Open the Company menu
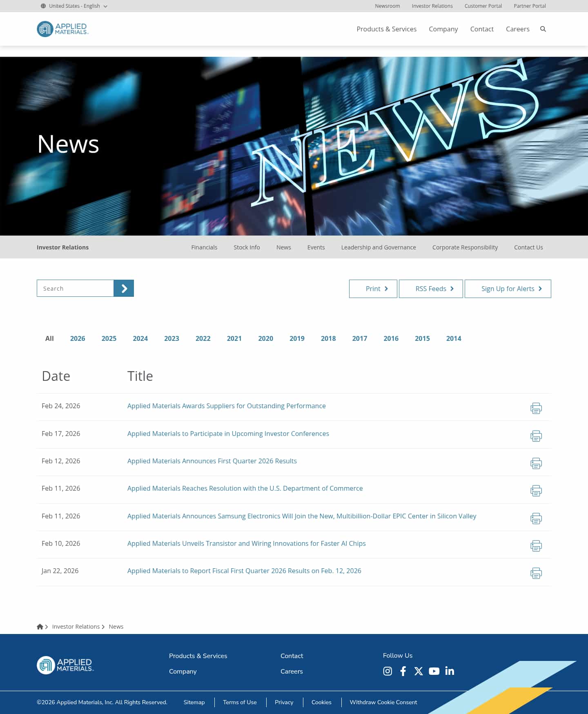588x714 pixels. [x=443, y=29]
